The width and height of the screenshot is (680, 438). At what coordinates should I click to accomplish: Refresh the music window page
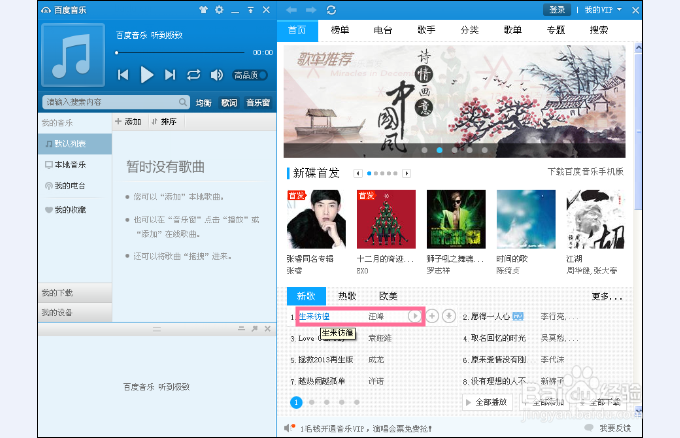331,10
